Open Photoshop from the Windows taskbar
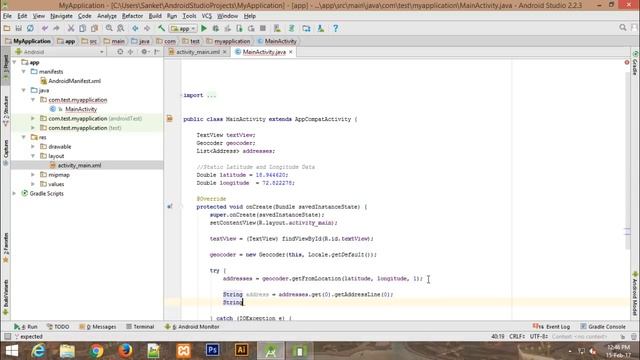 pos(212,350)
